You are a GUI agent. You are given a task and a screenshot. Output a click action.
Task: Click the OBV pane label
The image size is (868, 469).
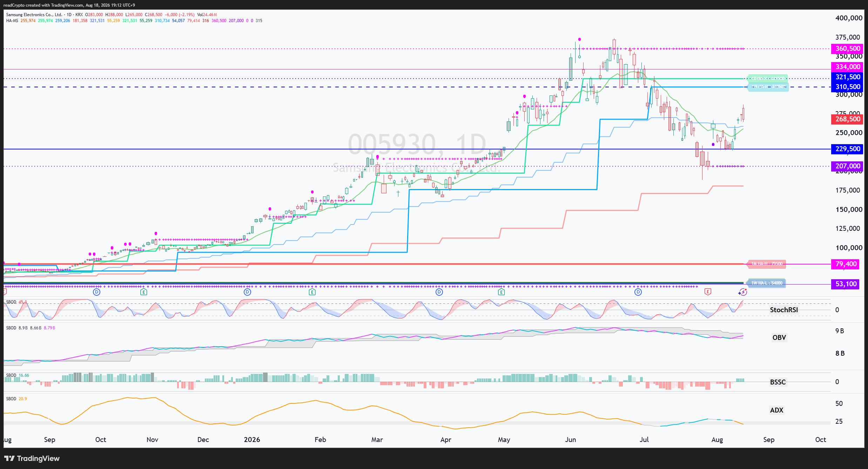click(x=779, y=337)
